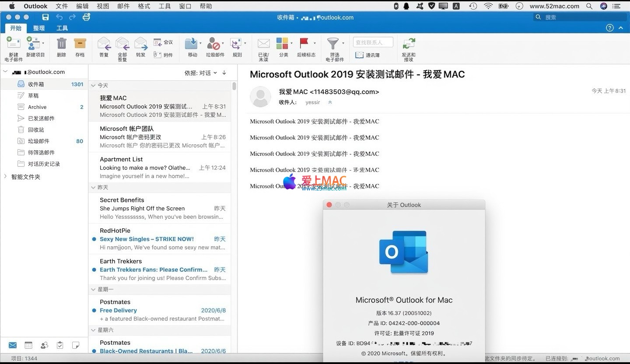Click the Reply (答复) icon
Image resolution: width=630 pixels, height=364 pixels.
104,44
